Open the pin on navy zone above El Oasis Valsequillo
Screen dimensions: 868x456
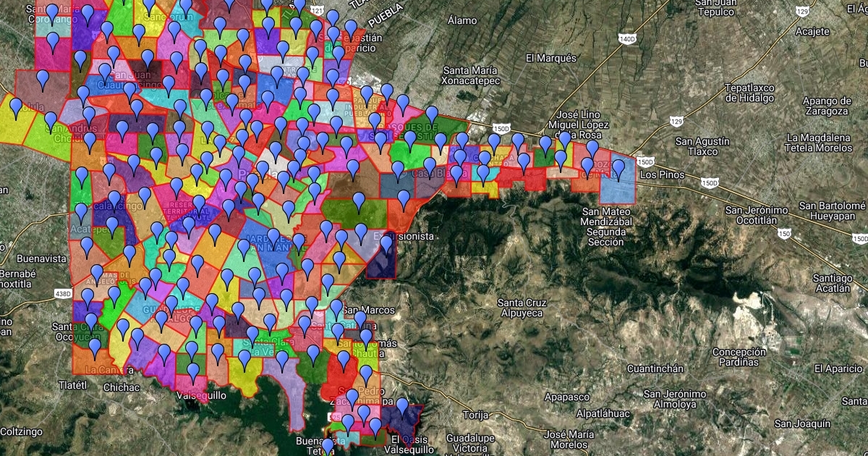point(402,408)
